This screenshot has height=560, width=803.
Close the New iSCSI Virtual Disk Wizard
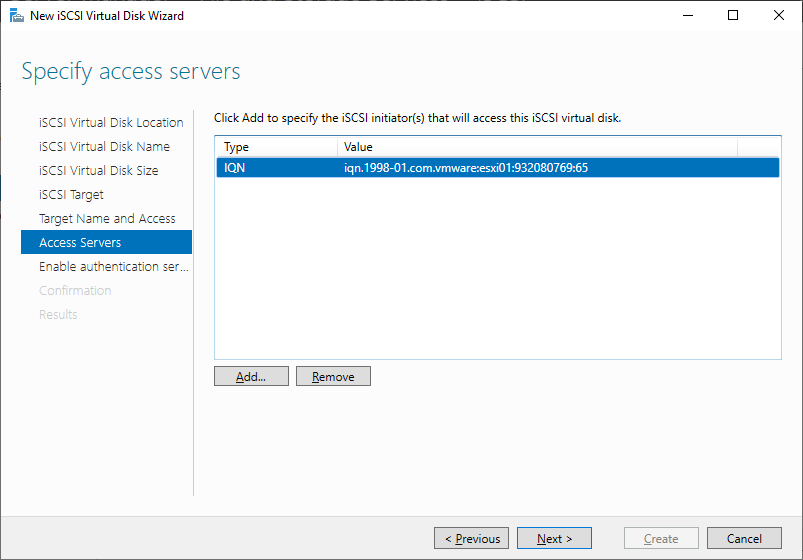[x=778, y=15]
